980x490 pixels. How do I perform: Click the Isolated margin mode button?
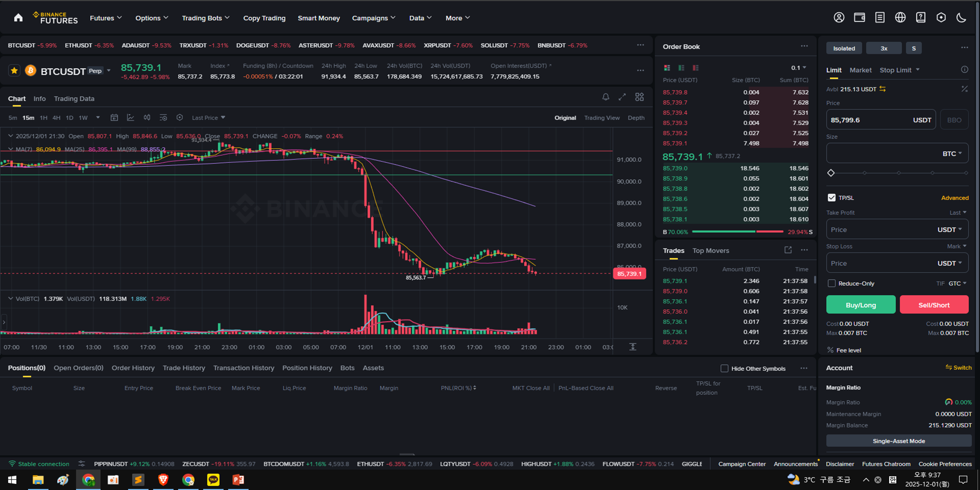844,48
